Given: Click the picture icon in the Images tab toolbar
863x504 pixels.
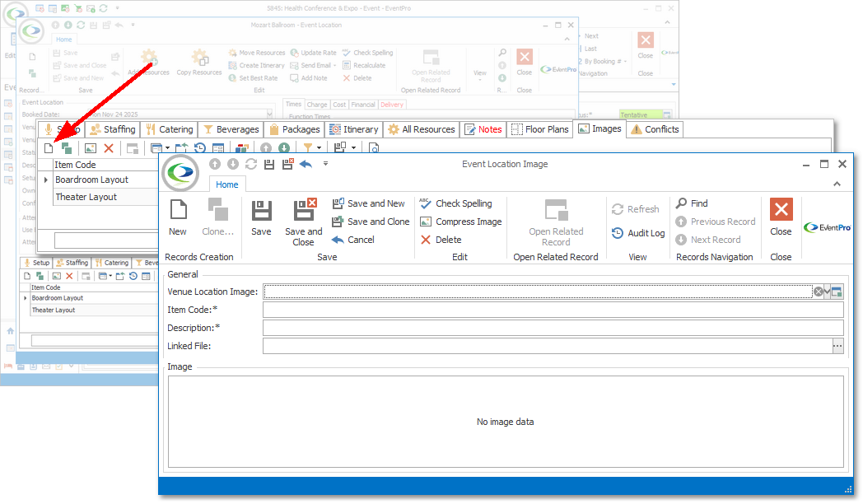Looking at the screenshot, I should [91, 148].
